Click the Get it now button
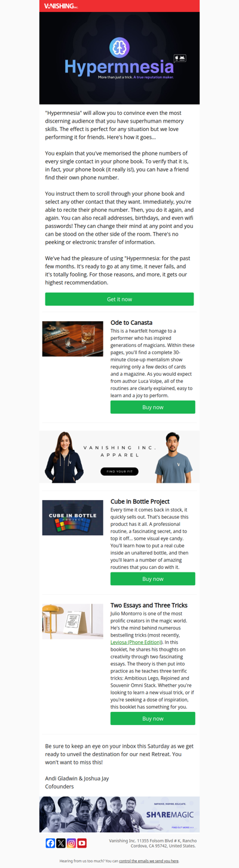The image size is (239, 868). coord(119,299)
